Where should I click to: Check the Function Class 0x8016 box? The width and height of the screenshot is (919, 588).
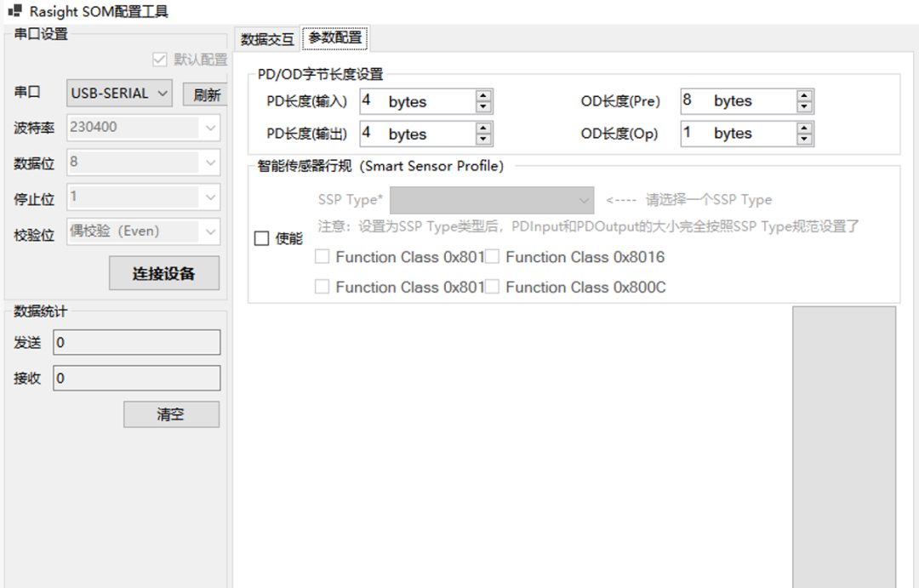coord(492,257)
